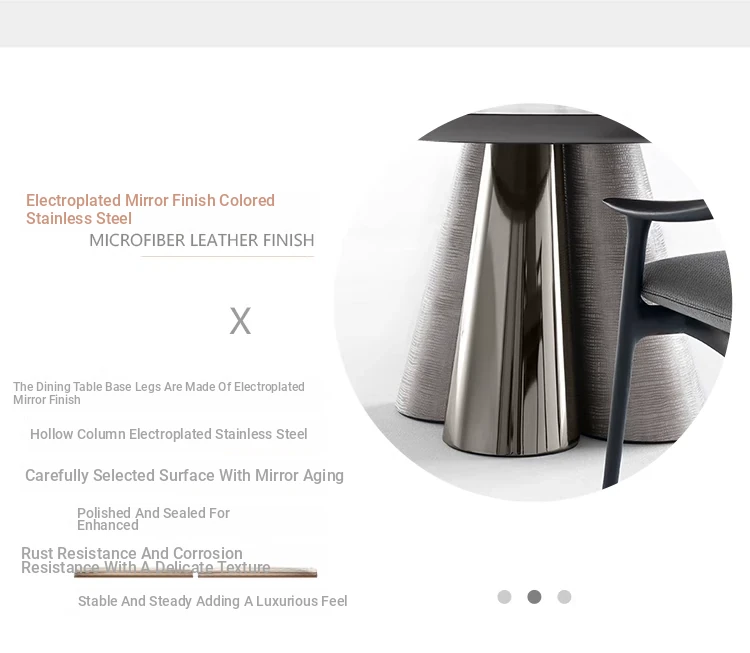This screenshot has width=750, height=653.
Task: Click the MICROFIBER LEATHER FINISH title
Action: (202, 240)
